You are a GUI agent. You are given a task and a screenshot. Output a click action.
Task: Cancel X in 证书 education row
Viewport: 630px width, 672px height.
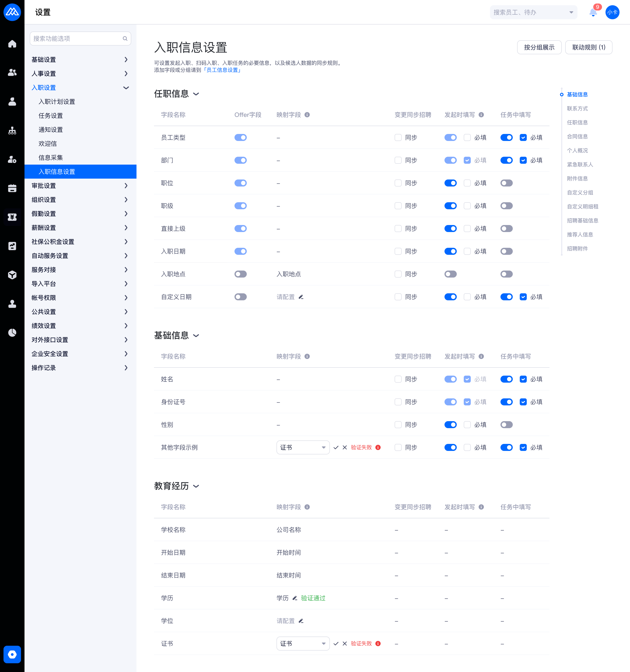click(x=345, y=643)
